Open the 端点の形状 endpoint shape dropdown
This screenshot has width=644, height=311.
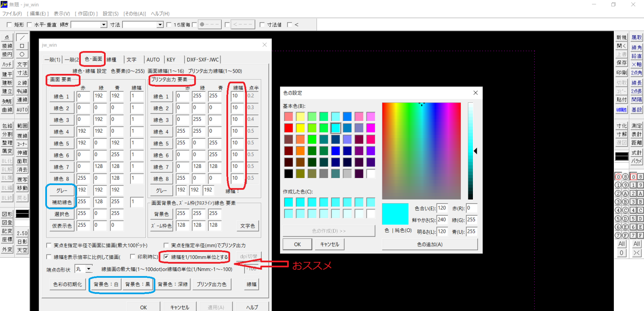(x=88, y=269)
